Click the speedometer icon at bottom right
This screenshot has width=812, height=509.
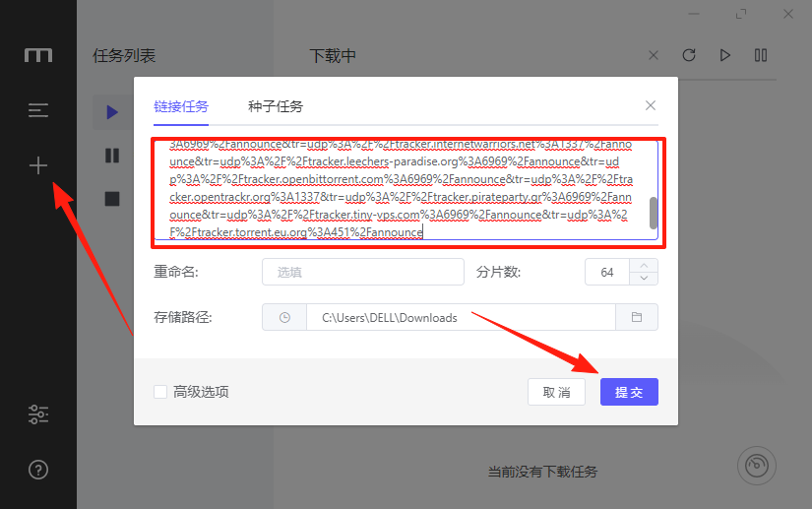coord(756,465)
